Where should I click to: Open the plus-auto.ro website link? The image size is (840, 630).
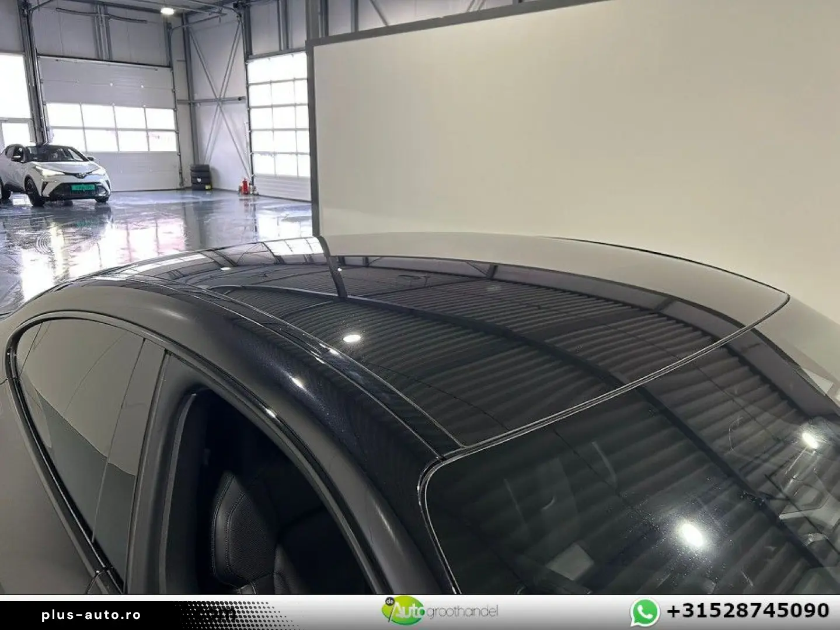click(91, 614)
